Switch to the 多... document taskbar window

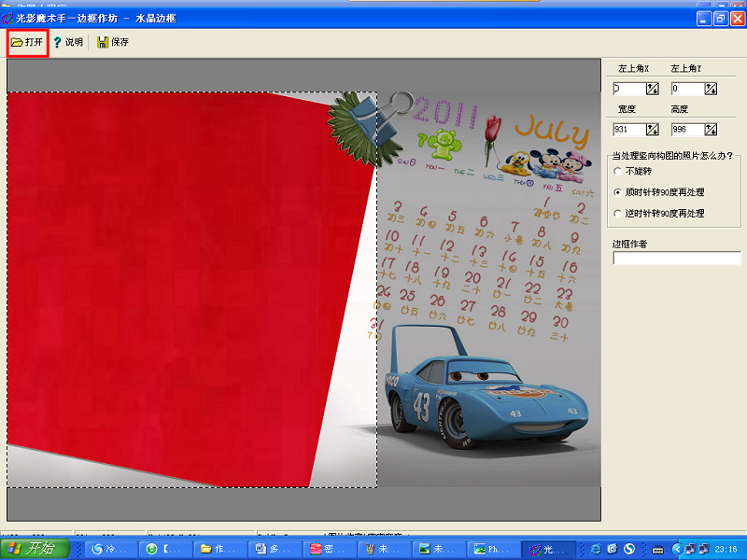[x=275, y=549]
